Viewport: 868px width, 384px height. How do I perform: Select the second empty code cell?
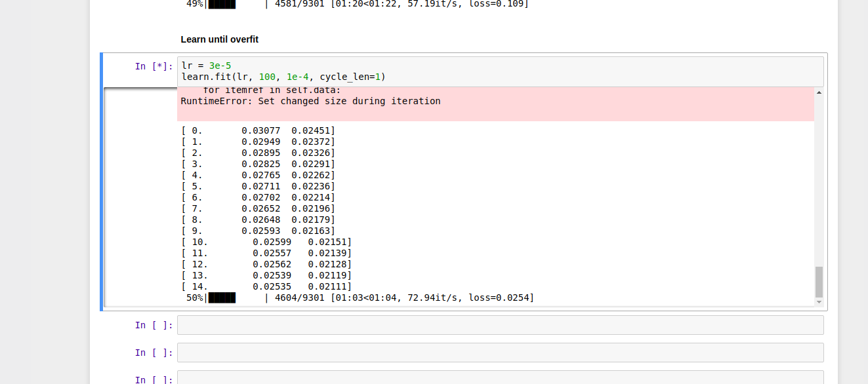(x=500, y=353)
